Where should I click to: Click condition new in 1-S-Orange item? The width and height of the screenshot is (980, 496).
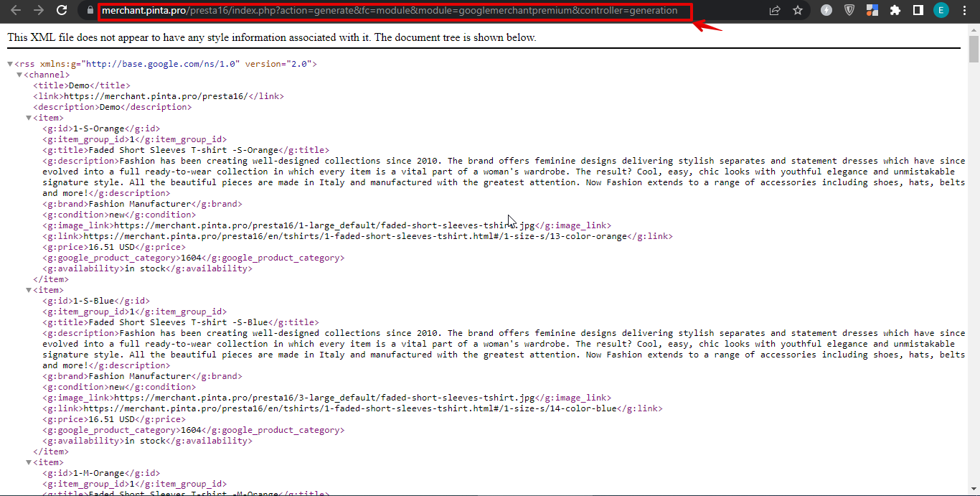coord(119,215)
